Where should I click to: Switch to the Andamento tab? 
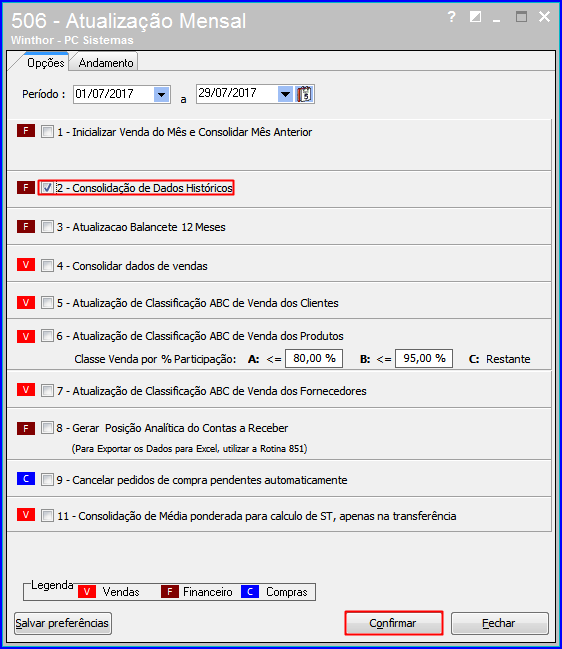[106, 63]
